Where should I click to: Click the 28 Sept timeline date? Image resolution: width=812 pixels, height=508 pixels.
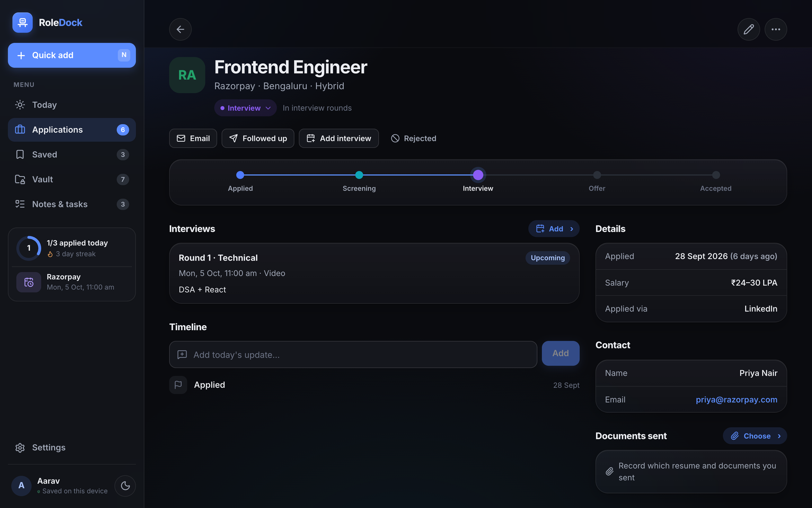[x=566, y=385]
